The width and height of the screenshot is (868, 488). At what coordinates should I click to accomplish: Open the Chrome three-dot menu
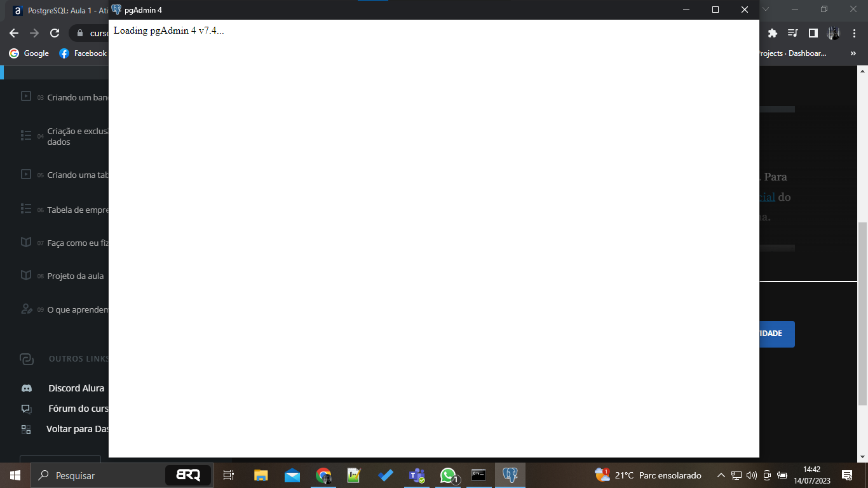(854, 33)
